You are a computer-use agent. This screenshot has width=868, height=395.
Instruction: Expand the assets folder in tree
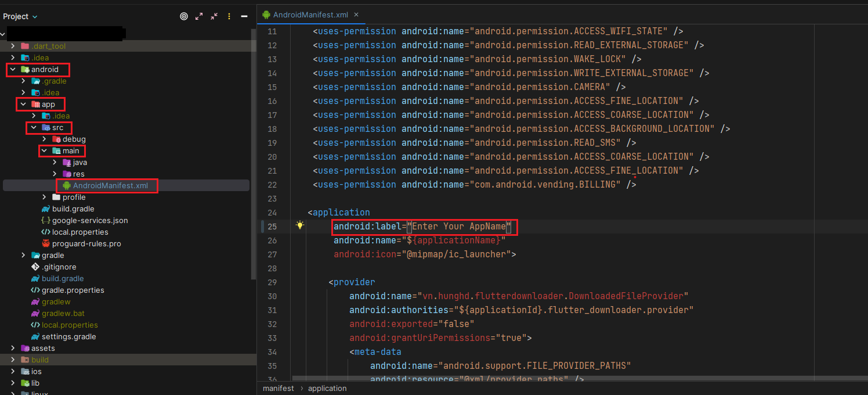[13, 349]
